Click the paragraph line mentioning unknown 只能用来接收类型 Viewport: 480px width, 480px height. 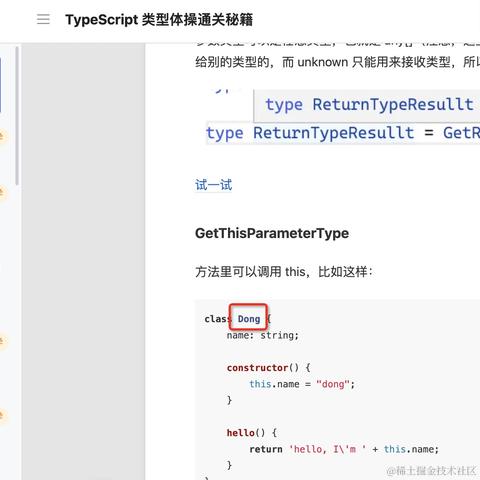tap(337, 62)
